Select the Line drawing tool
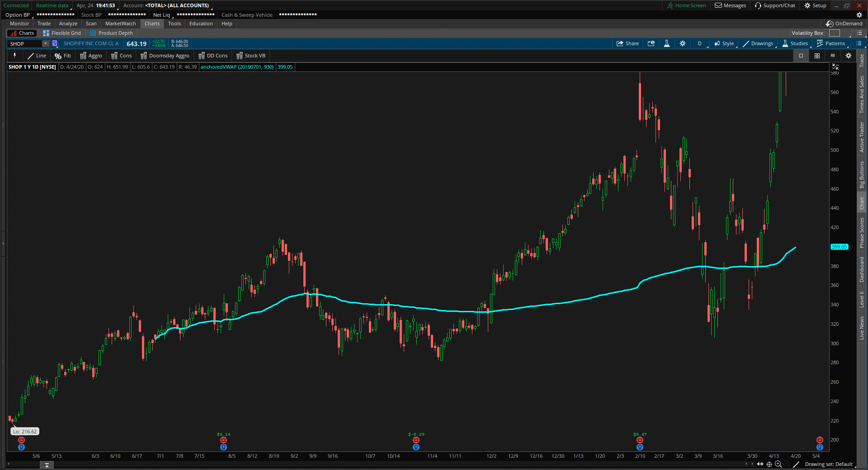Viewport: 868px width, 470px height. (x=37, y=56)
